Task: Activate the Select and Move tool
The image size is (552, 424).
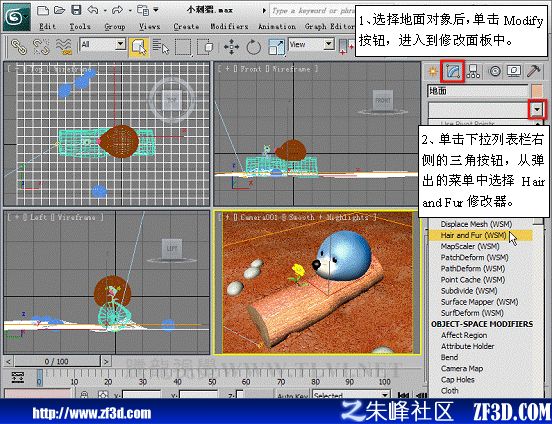Action: coord(231,47)
